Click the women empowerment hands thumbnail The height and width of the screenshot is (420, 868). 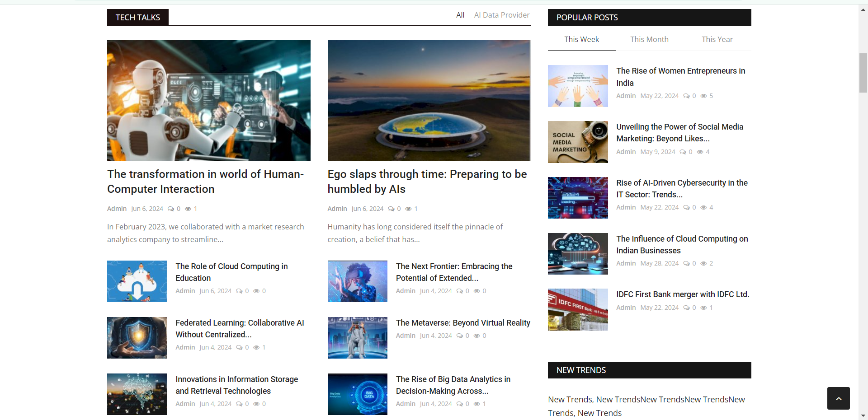point(578,86)
